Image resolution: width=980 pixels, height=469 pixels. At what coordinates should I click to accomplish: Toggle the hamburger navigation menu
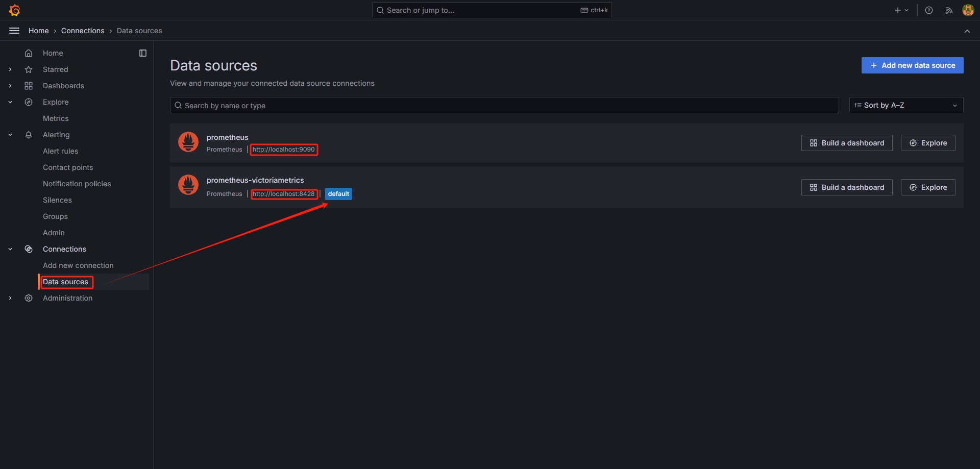[14, 31]
